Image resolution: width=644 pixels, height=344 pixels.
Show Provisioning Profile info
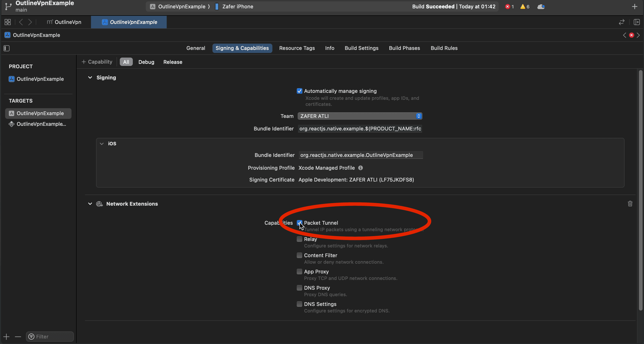tap(360, 168)
